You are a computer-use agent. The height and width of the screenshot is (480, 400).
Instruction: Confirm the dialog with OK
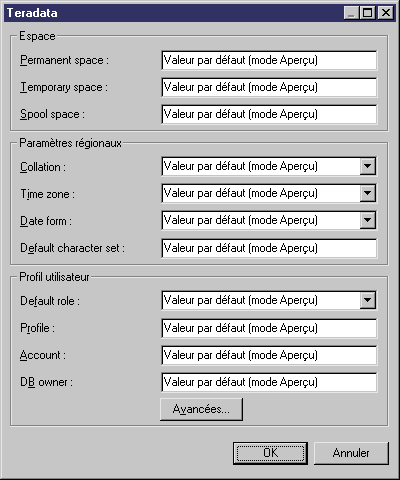tap(270, 453)
